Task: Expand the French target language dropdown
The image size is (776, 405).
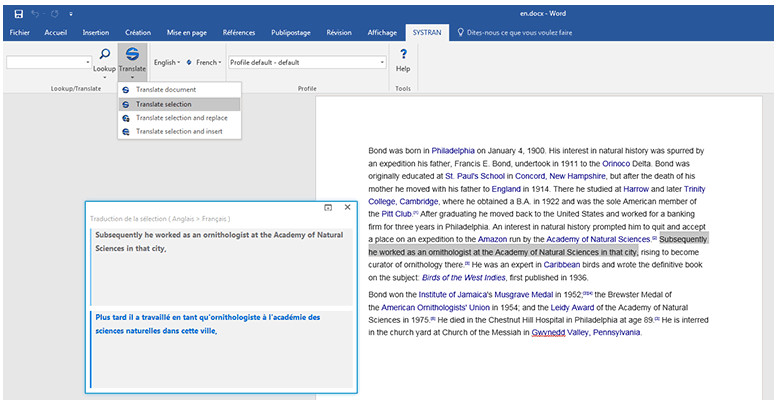Action: click(208, 63)
